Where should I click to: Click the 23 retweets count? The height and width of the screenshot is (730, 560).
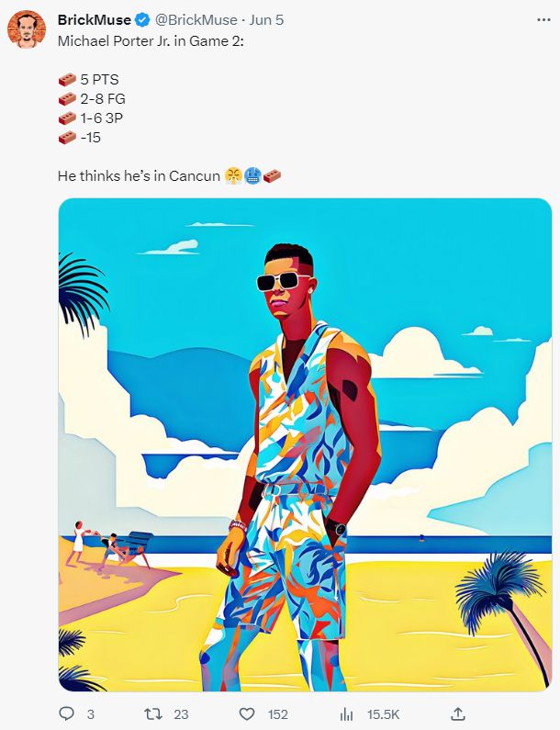pos(181,714)
